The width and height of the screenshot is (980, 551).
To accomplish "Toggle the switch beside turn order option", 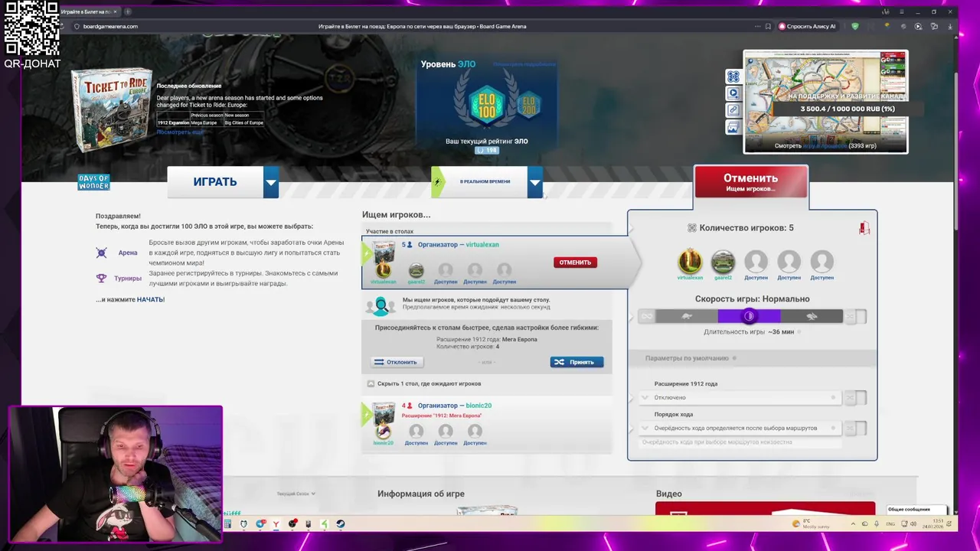I will [x=856, y=428].
